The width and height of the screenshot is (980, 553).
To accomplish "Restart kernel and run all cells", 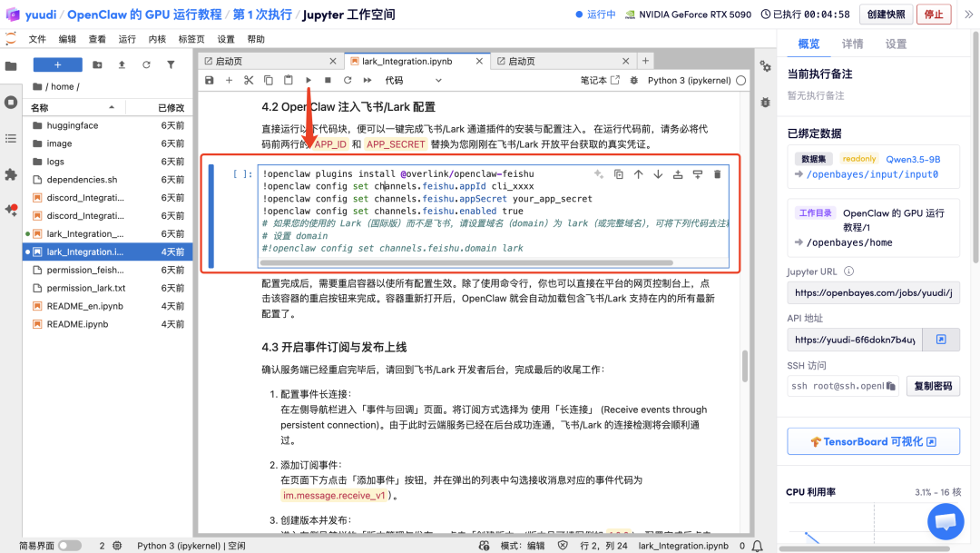I will tap(367, 80).
